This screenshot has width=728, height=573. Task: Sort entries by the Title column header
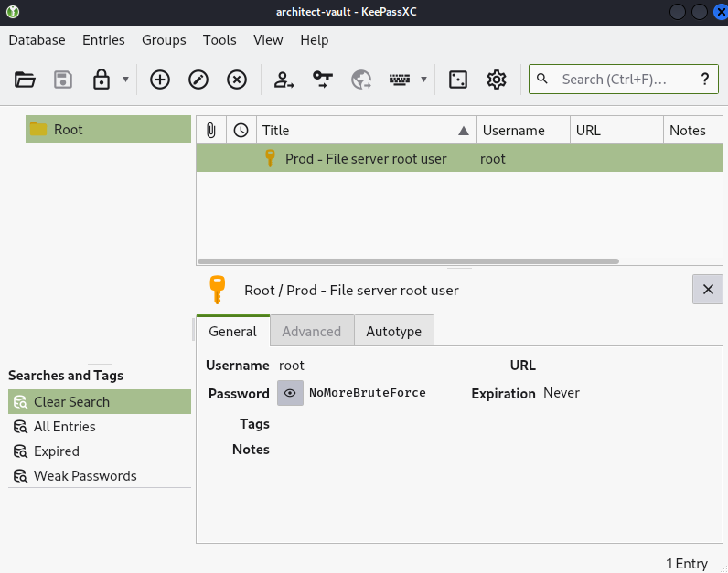point(366,130)
